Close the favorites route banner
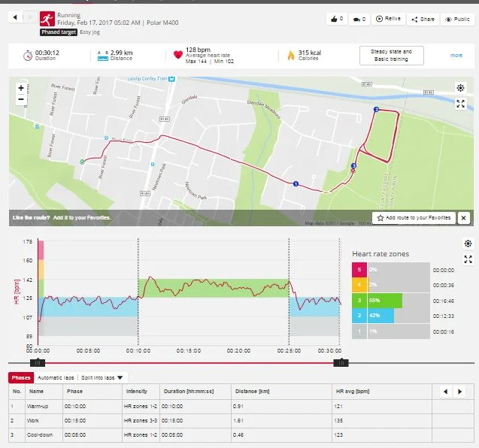This screenshot has height=448, width=479. tap(463, 218)
